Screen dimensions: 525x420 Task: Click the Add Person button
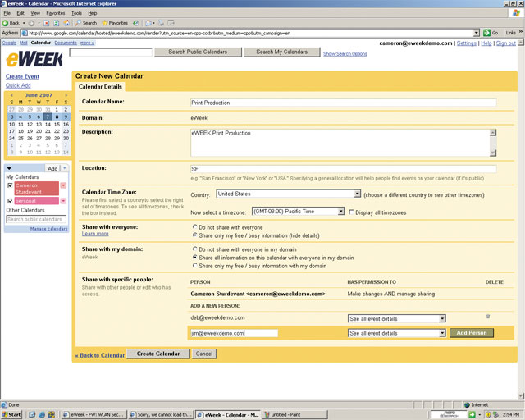[472, 333]
